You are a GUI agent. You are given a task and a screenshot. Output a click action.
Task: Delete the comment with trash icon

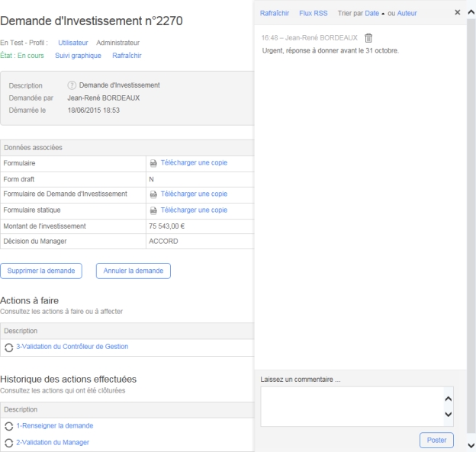tap(368, 39)
